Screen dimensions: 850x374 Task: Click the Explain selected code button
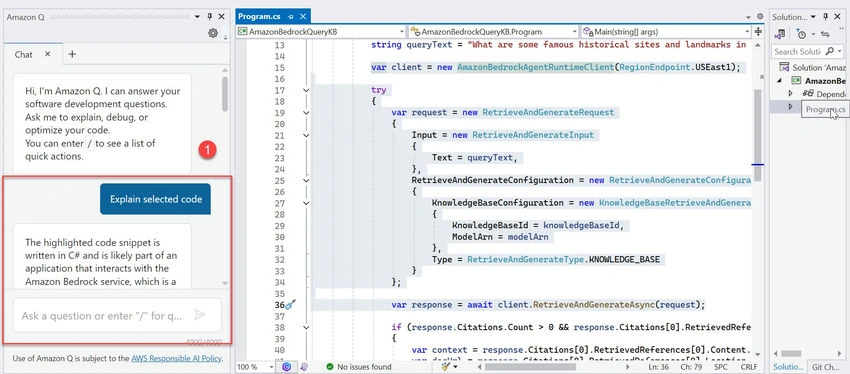point(156,199)
